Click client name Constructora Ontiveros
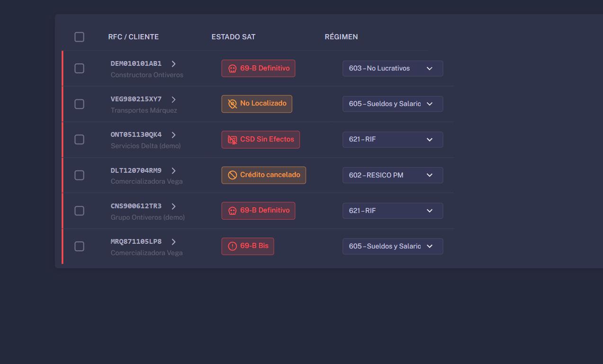The width and height of the screenshot is (603, 364). click(x=147, y=75)
